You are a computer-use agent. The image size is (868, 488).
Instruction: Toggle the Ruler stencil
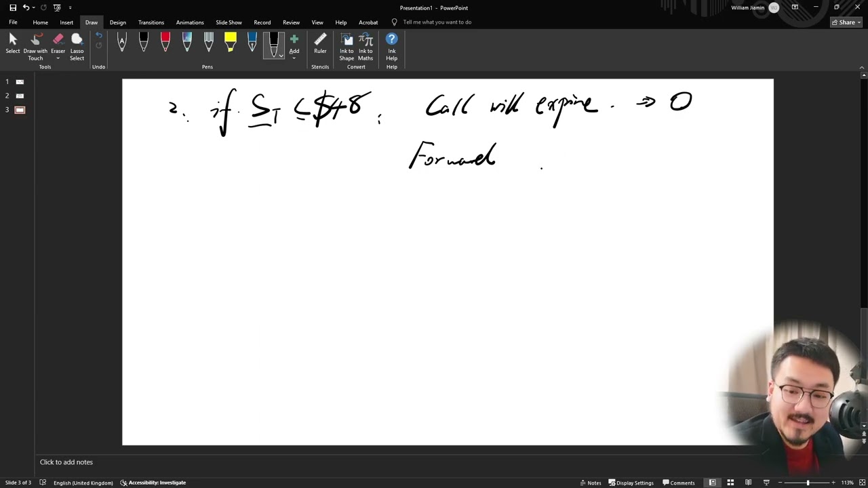tap(320, 44)
